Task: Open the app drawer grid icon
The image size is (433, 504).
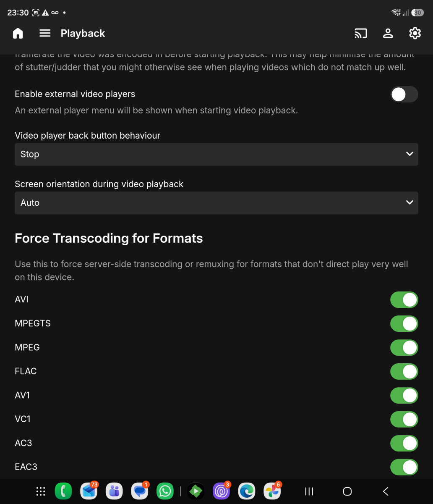Action: (41, 491)
